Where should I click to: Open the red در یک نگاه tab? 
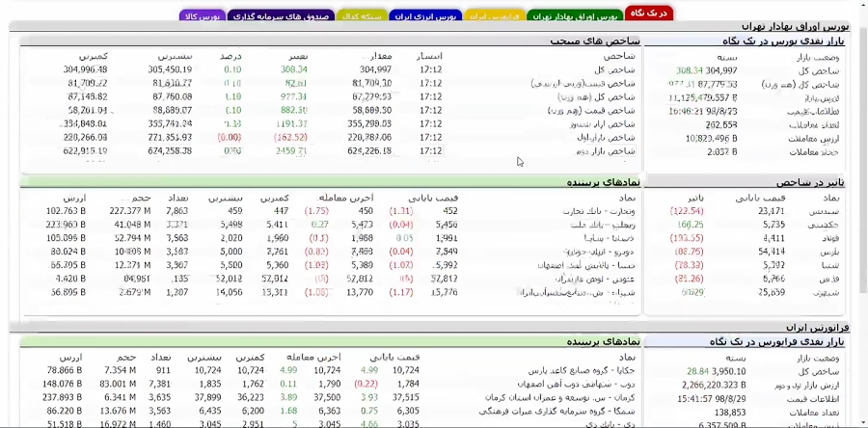[649, 13]
